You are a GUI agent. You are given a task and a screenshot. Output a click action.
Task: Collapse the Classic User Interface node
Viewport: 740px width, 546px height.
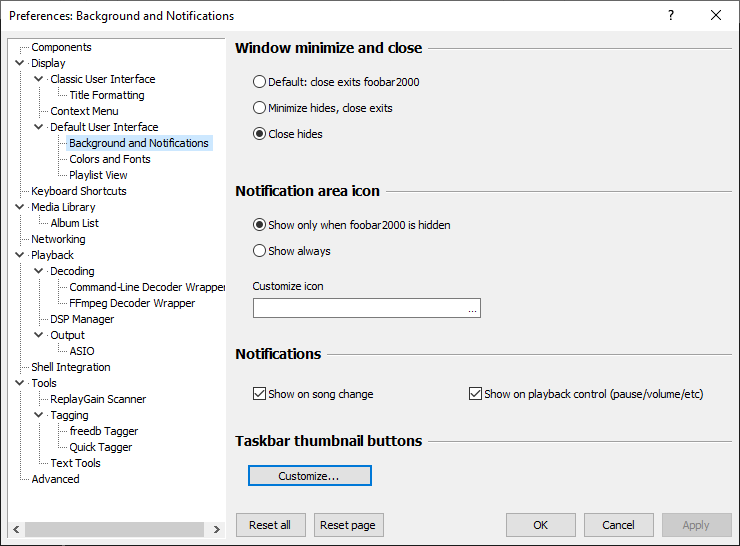39,79
